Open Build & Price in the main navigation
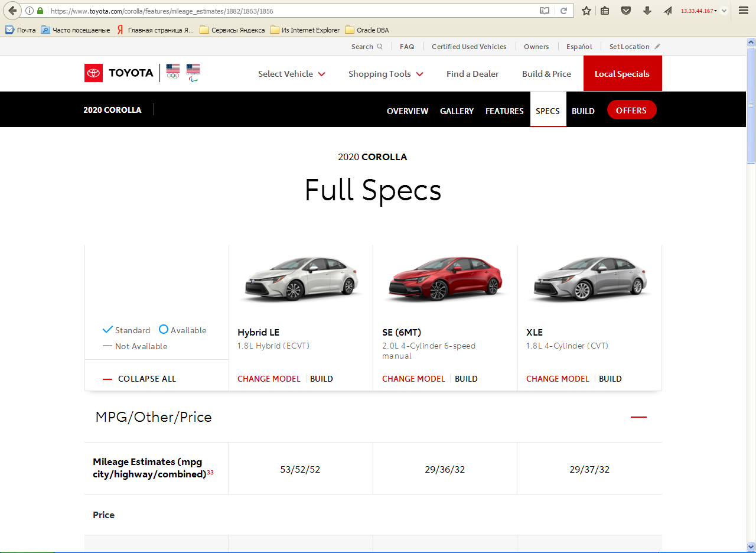 click(x=546, y=74)
